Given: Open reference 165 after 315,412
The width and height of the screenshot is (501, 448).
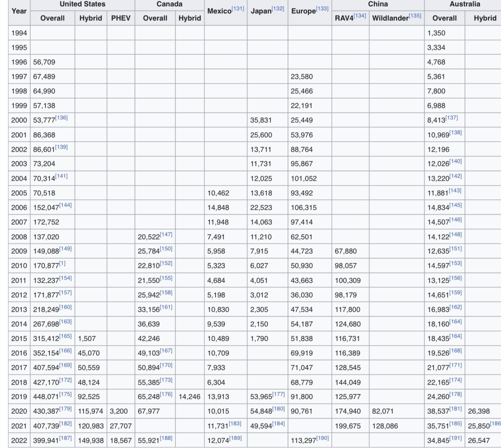Looking at the screenshot, I should (65, 336).
